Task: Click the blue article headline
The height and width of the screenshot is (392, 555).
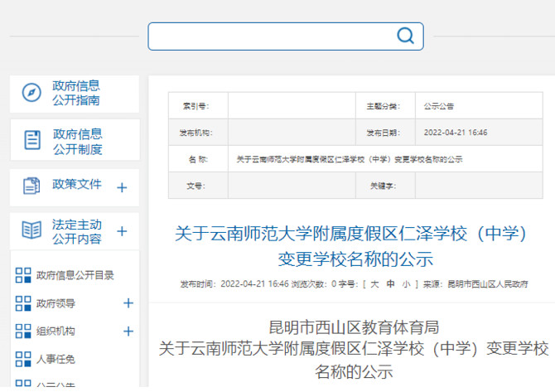Action: [351, 246]
